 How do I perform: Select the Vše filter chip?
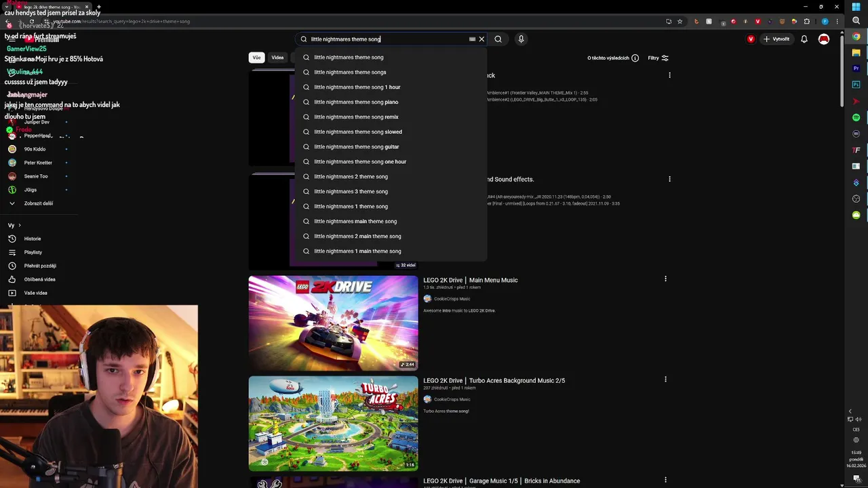tap(256, 58)
